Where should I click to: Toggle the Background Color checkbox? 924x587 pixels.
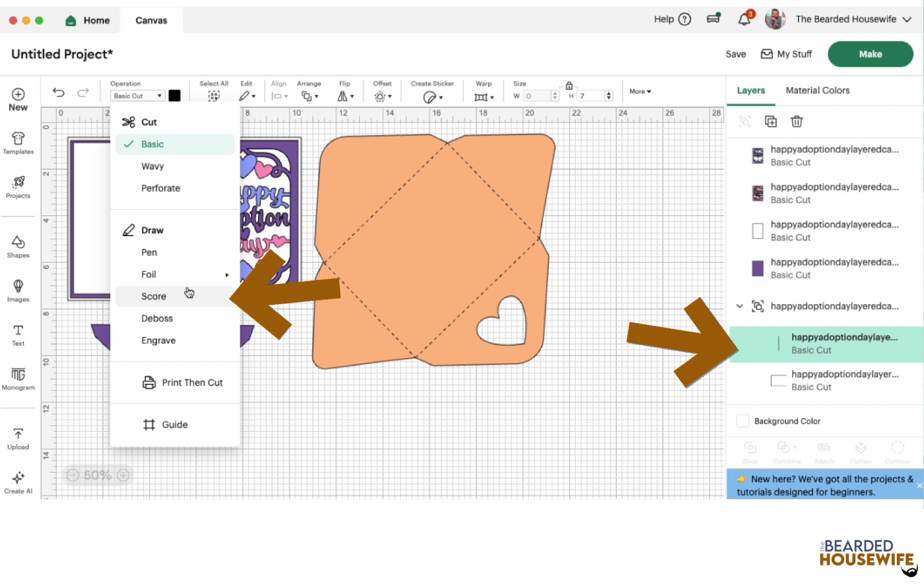[743, 421]
